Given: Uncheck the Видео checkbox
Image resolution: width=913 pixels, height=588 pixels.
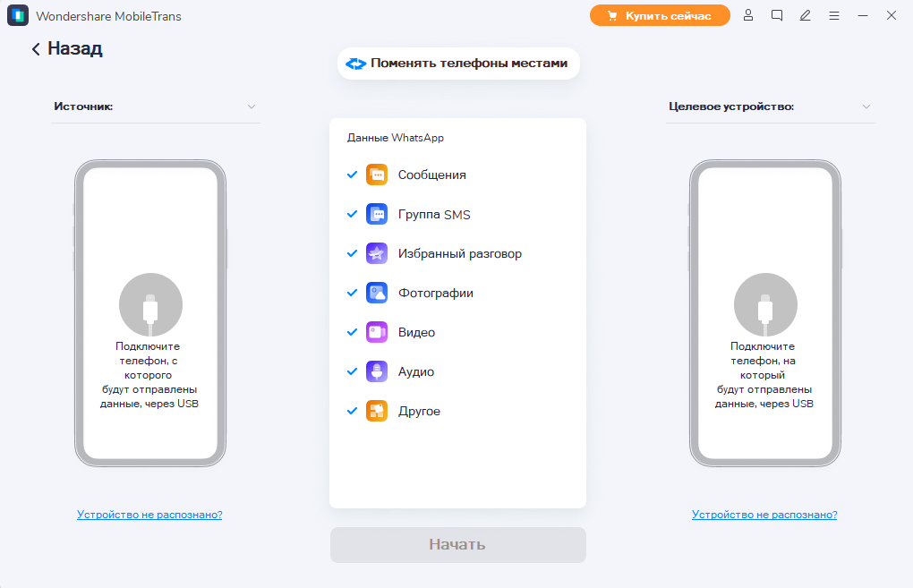Looking at the screenshot, I should pyautogui.click(x=352, y=332).
